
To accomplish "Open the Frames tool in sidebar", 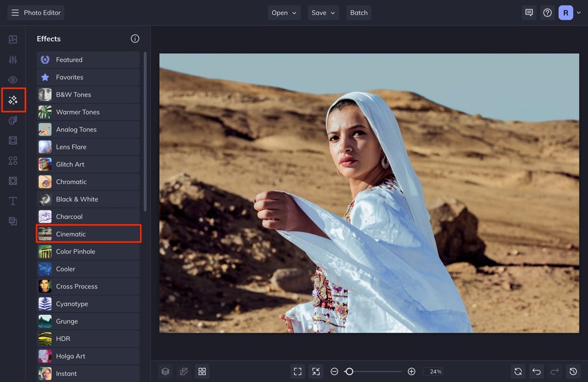I will pos(12,141).
